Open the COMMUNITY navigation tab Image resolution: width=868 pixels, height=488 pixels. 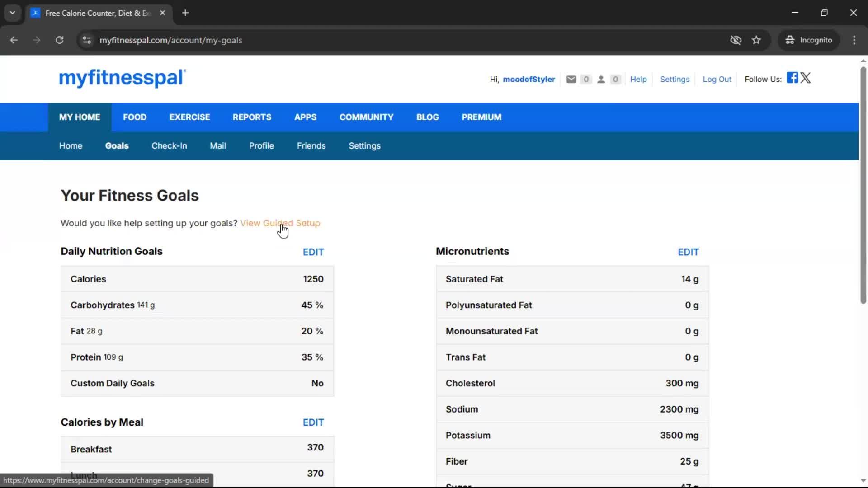pyautogui.click(x=366, y=117)
